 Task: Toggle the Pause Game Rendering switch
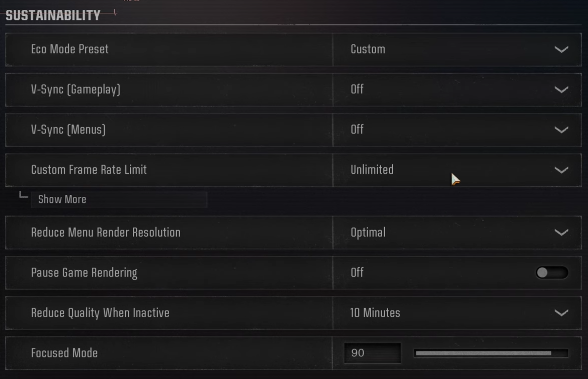[551, 273]
